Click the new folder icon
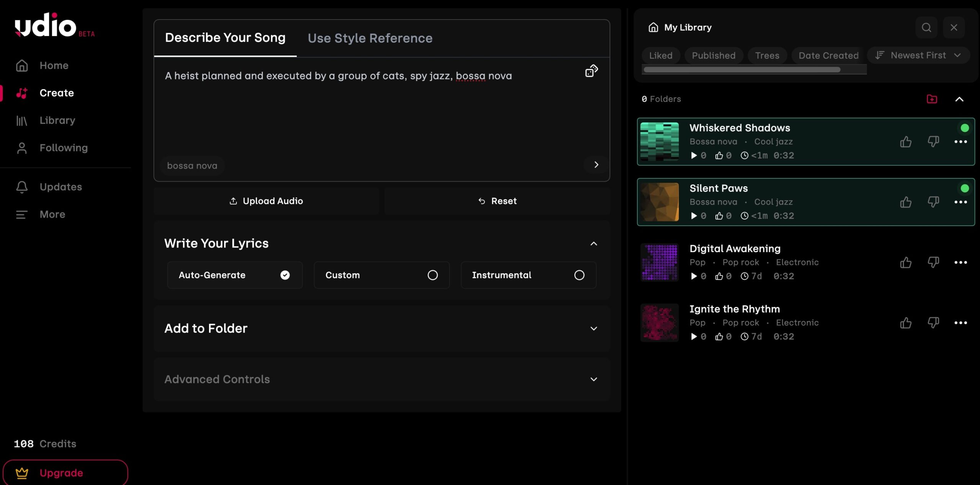980x485 pixels. click(x=932, y=99)
